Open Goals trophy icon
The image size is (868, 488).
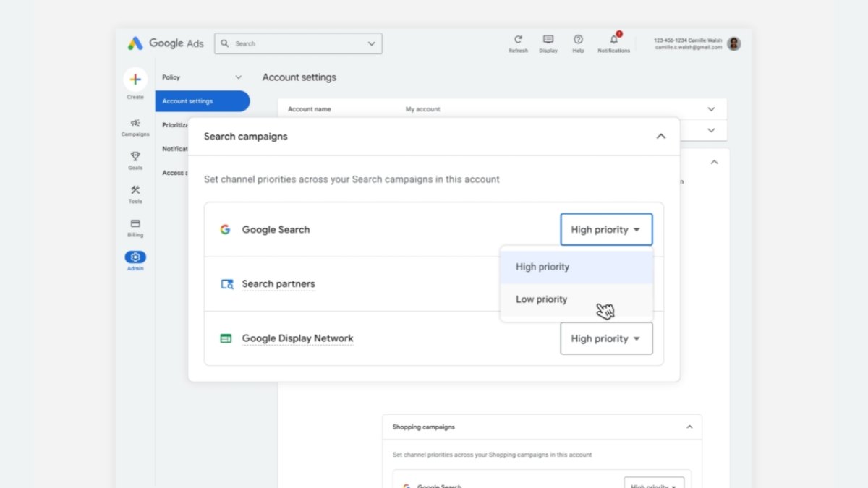(x=135, y=156)
